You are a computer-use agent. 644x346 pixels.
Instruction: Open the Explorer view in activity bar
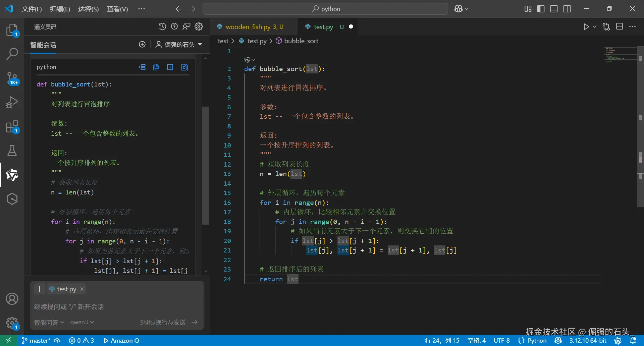click(12, 30)
